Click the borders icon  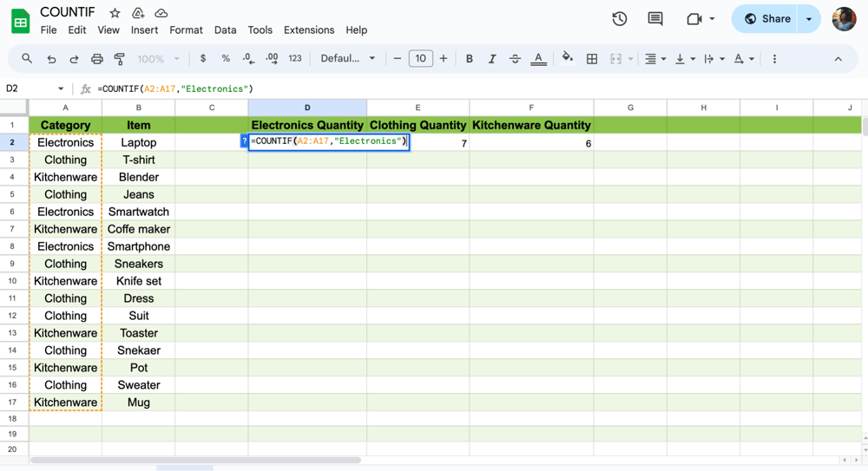pyautogui.click(x=592, y=59)
